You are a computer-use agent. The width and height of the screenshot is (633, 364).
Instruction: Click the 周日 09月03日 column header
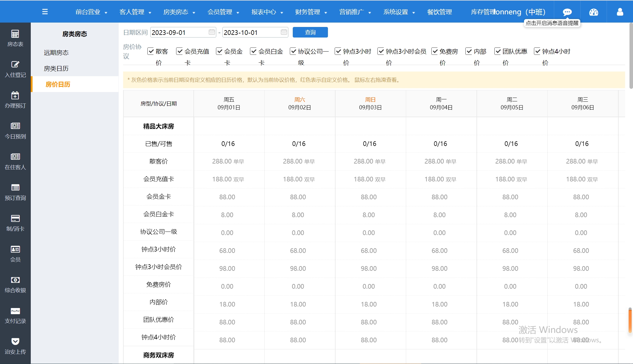[370, 103]
